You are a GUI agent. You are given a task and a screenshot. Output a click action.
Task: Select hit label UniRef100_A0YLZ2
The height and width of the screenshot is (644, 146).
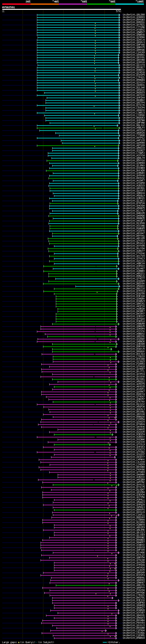134,555
